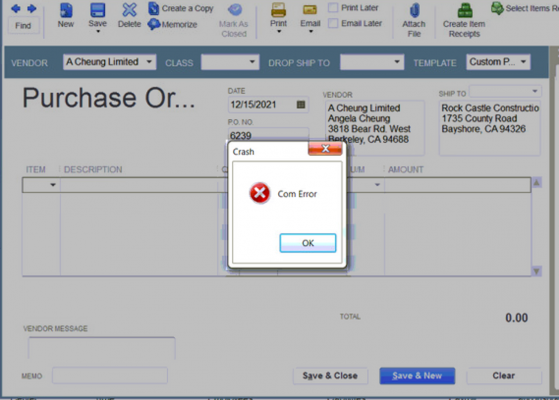
Task: Tick the Email Later checkbox
Action: 333,24
